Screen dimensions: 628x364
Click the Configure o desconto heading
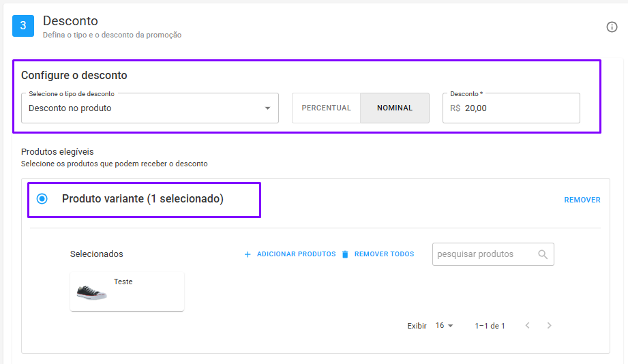(74, 75)
